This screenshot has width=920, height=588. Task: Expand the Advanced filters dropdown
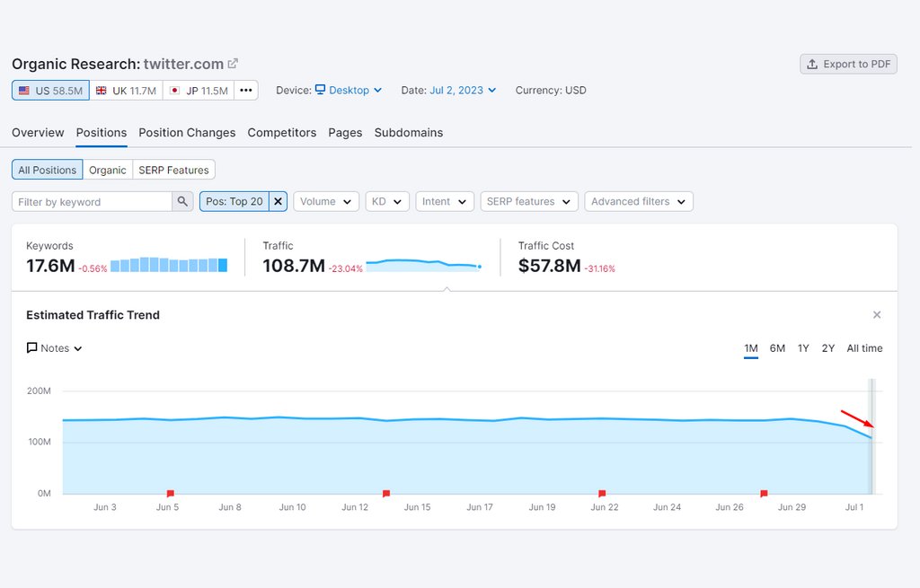click(x=639, y=202)
